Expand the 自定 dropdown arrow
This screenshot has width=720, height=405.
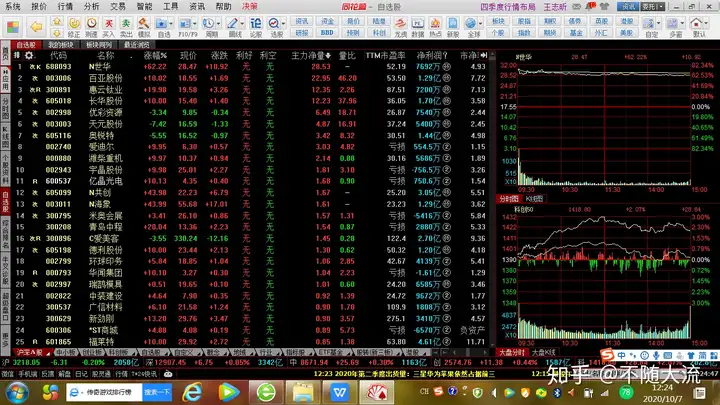coord(658,23)
